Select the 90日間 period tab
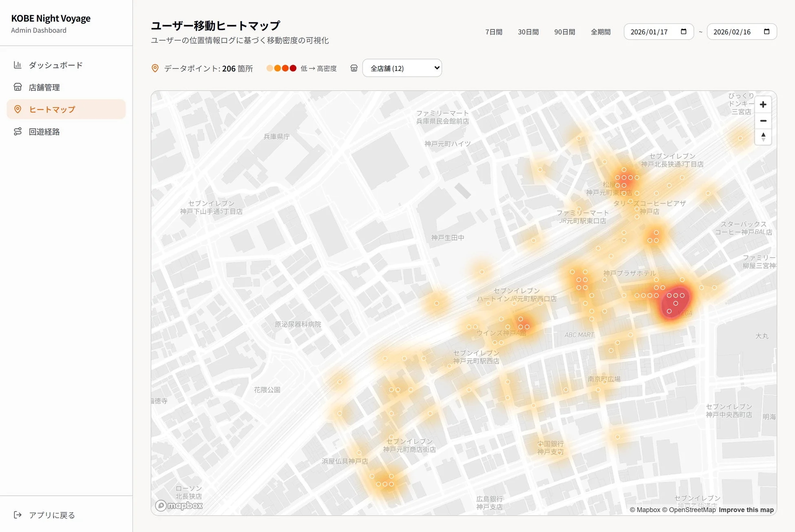 [564, 31]
